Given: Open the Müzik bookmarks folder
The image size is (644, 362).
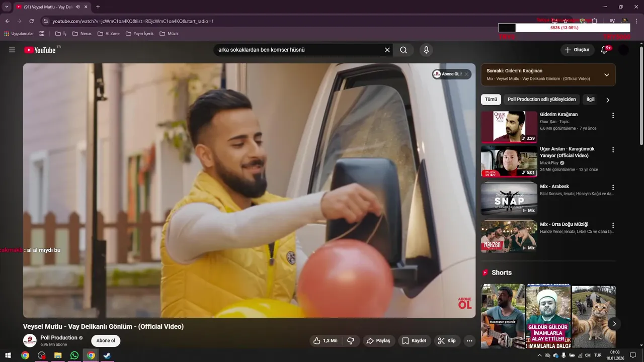Looking at the screenshot, I should [169, 34].
